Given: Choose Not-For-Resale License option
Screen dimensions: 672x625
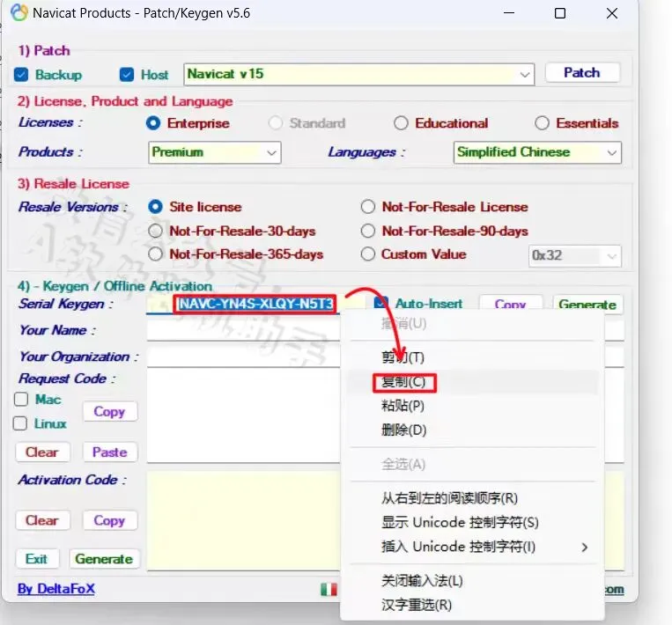Looking at the screenshot, I should coord(368,207).
